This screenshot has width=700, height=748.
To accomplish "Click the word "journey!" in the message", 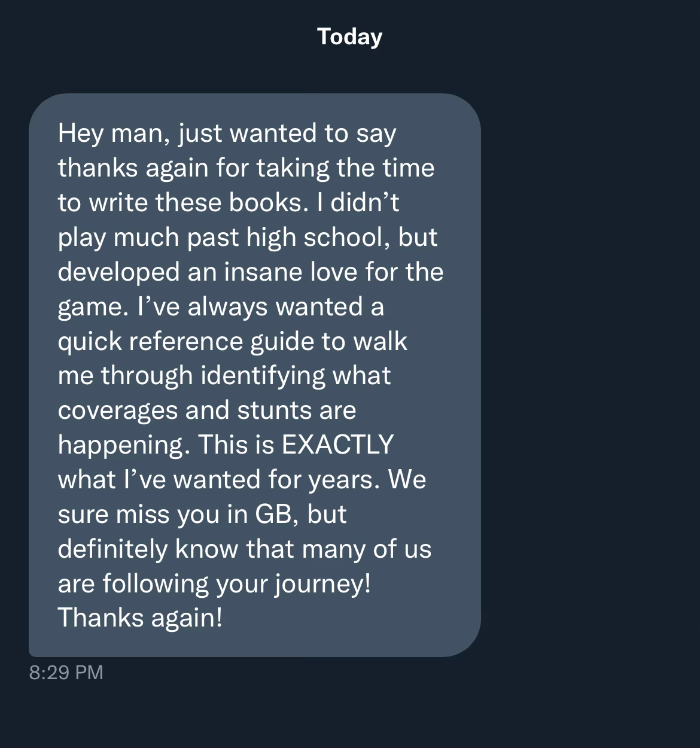I will click(323, 583).
